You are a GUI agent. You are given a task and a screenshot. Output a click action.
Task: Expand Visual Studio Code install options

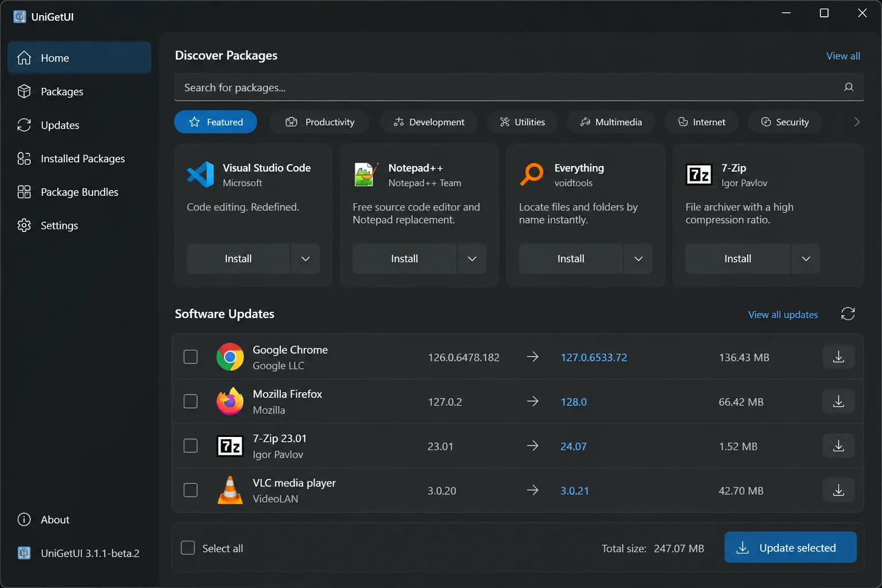pyautogui.click(x=305, y=258)
